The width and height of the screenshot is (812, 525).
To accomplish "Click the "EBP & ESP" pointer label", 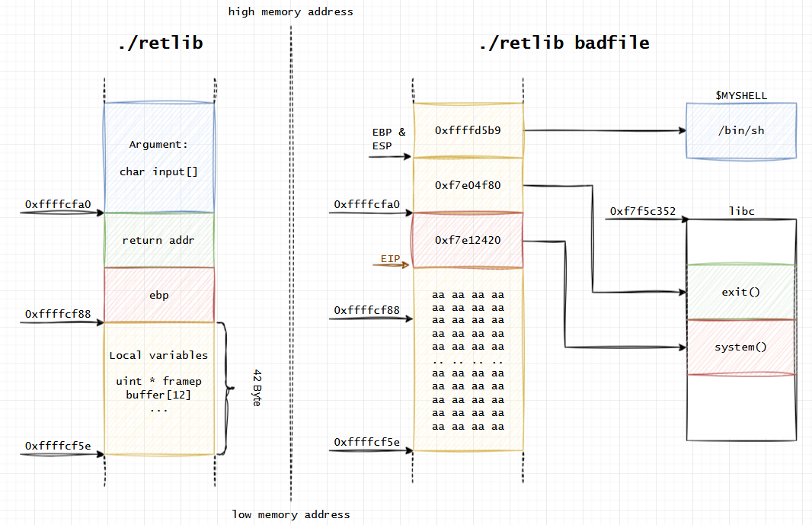I will tap(388, 139).
